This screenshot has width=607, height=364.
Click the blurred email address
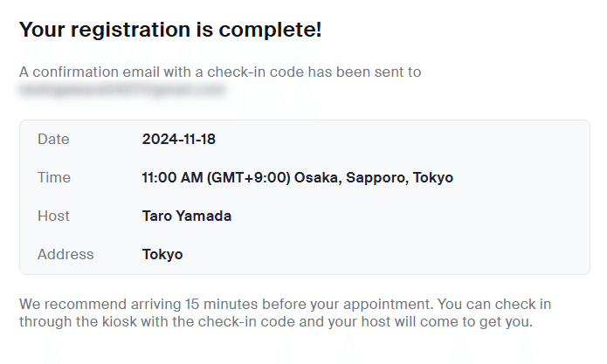click(x=122, y=88)
